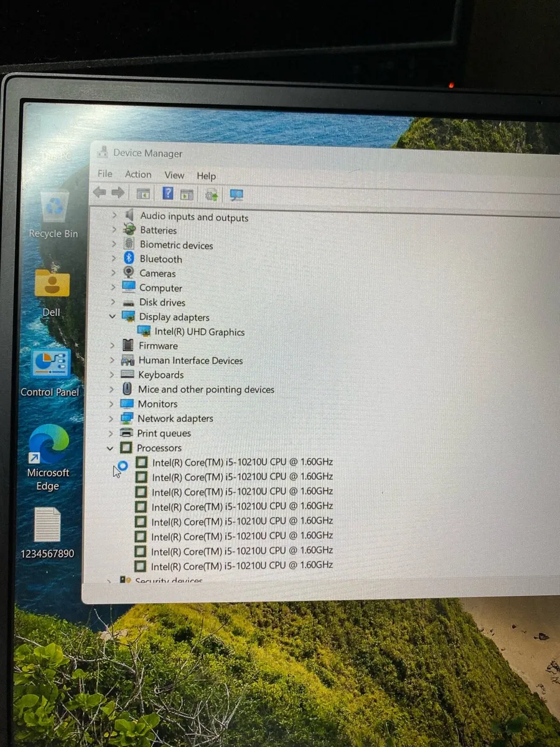Expand the Biometric devices node
The height and width of the screenshot is (747, 560).
point(114,243)
